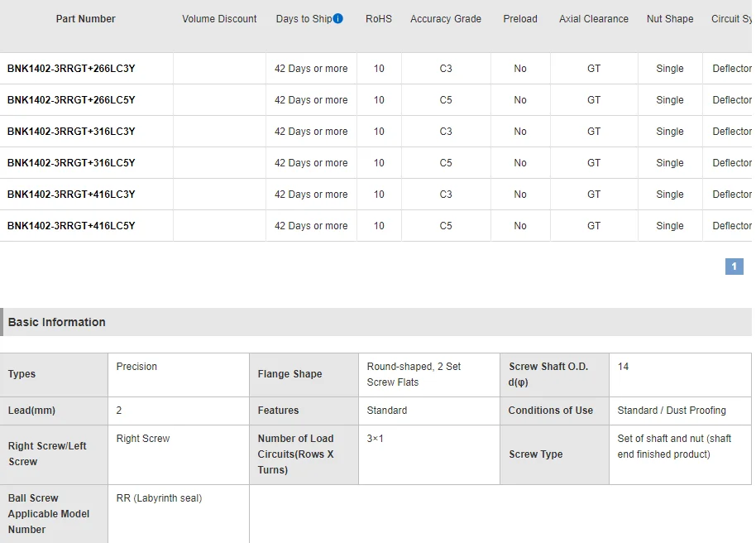Screen dimensions: 756x543
Task: Click the Volume Discount column header
Action: click(219, 19)
